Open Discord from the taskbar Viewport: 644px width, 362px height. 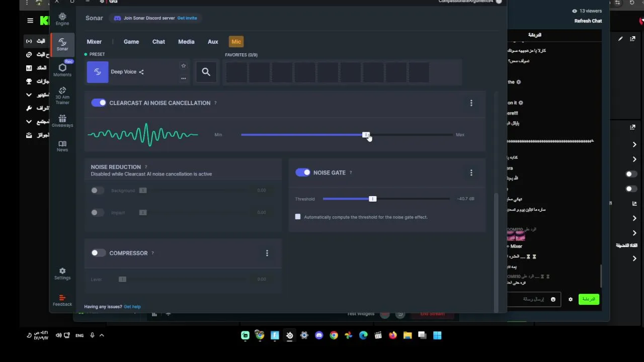click(319, 335)
